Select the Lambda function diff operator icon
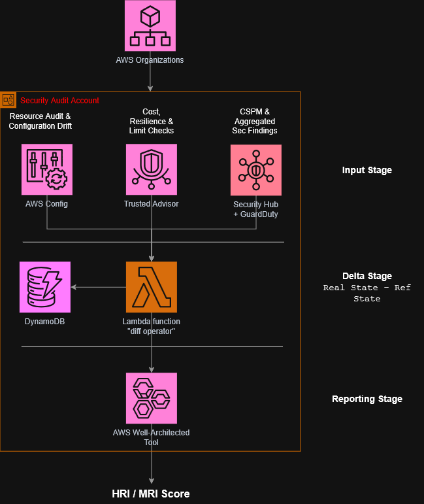424x504 pixels. (x=152, y=287)
